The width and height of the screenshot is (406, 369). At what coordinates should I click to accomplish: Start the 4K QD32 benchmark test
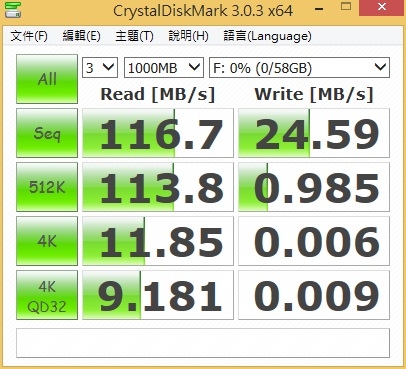47,295
